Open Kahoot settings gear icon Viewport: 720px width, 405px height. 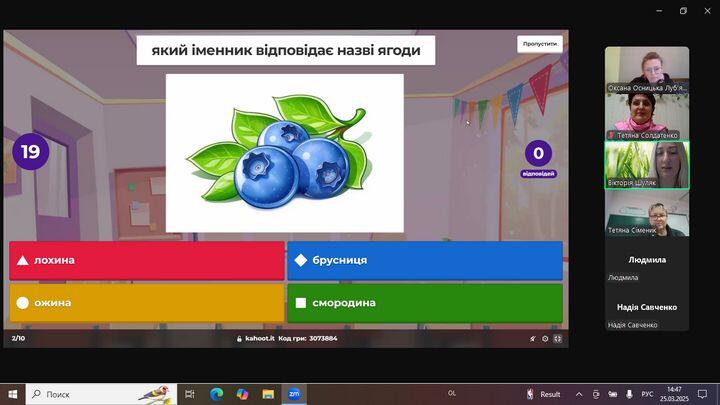click(545, 339)
